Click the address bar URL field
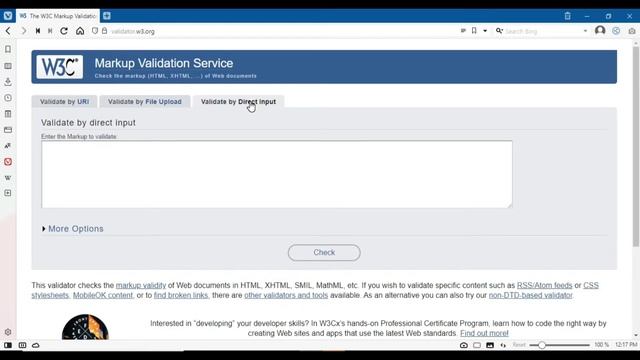The height and width of the screenshot is (360, 640). (x=282, y=31)
